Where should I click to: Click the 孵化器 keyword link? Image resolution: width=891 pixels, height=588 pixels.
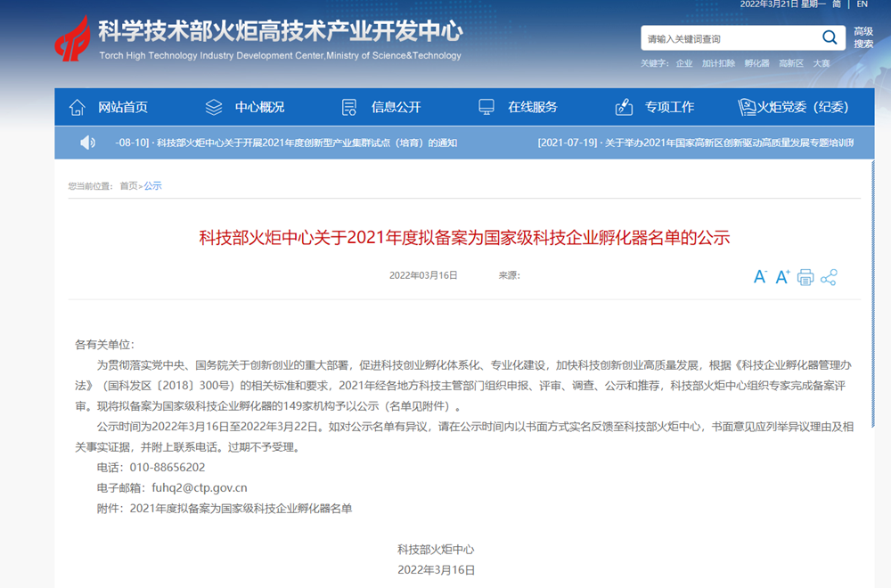(756, 63)
